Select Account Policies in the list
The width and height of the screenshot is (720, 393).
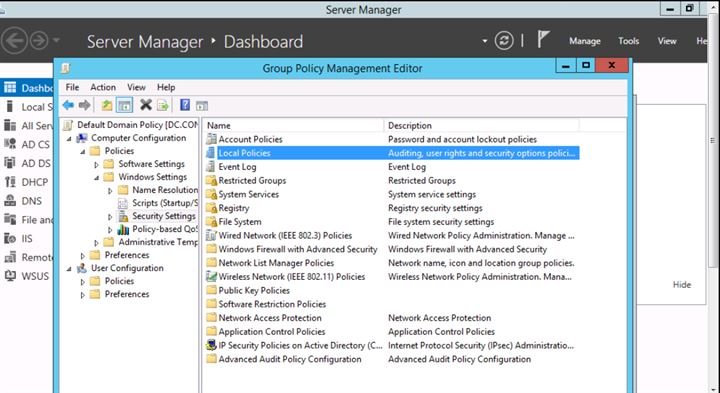[x=250, y=139]
